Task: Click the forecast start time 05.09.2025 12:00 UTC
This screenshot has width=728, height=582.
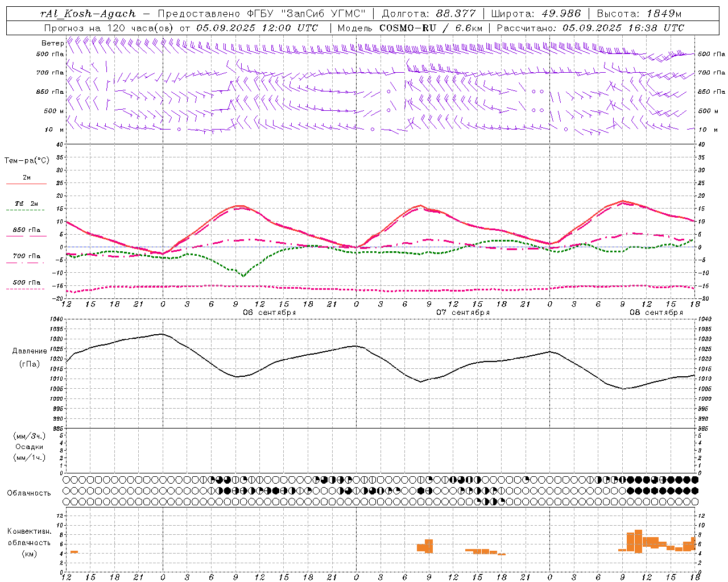Action: coord(257,28)
